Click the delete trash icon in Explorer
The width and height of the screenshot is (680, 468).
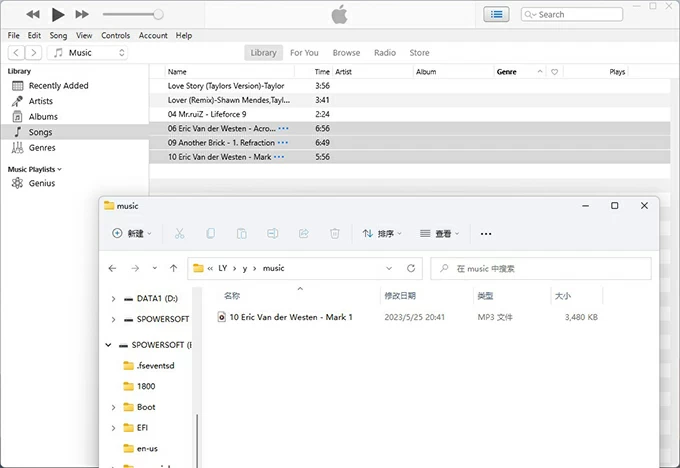335,233
